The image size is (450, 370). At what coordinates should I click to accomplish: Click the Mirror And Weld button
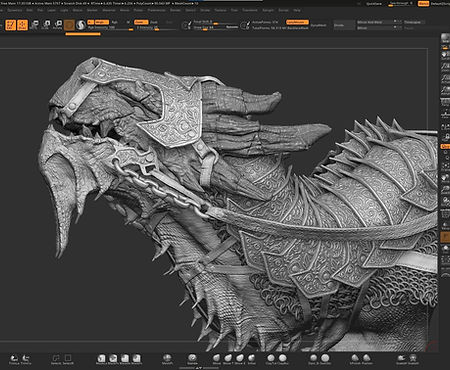pos(379,22)
